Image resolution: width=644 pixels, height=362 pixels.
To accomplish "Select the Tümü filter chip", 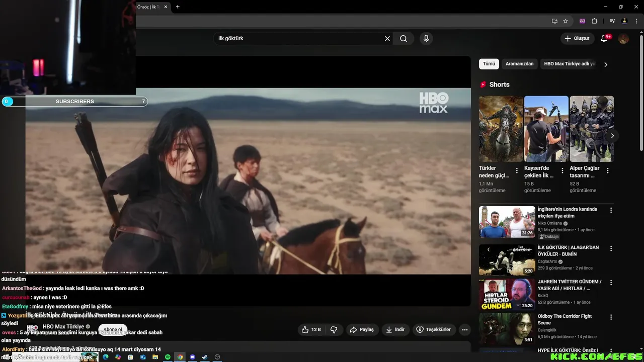I will [489, 64].
